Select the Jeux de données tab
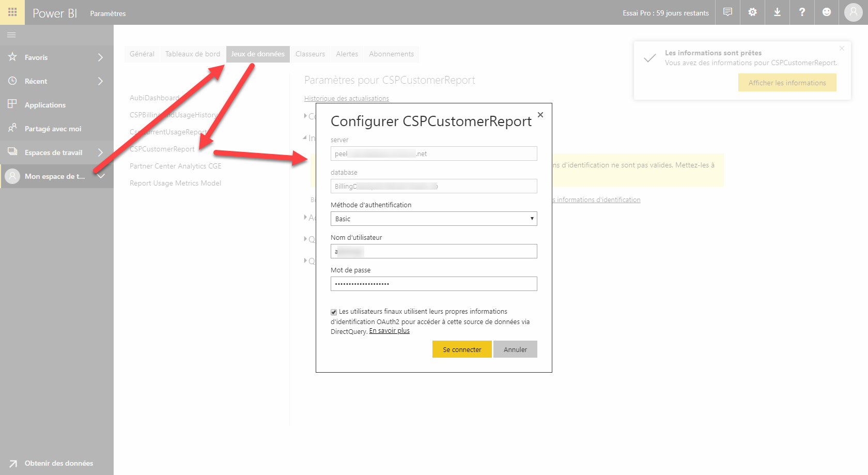This screenshot has width=868, height=475. [258, 54]
